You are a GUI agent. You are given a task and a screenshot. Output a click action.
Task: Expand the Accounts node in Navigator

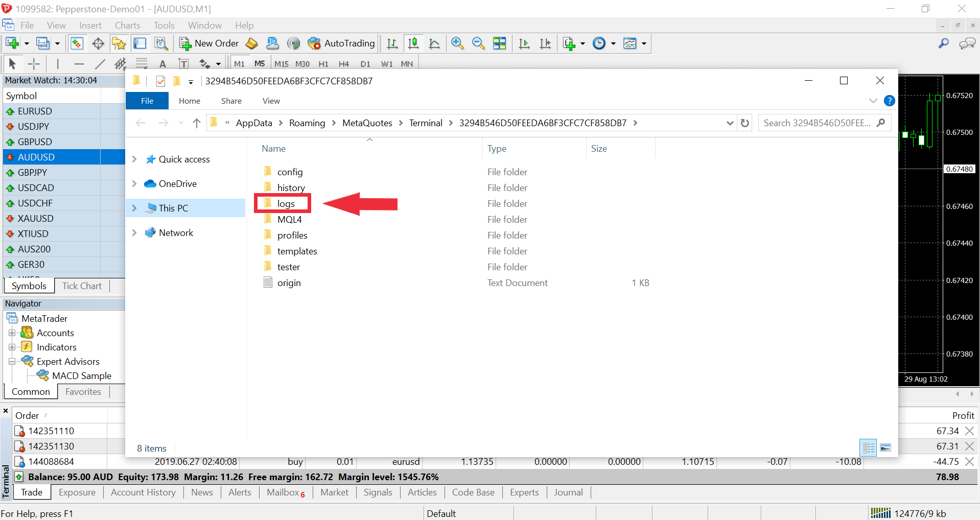(12, 333)
